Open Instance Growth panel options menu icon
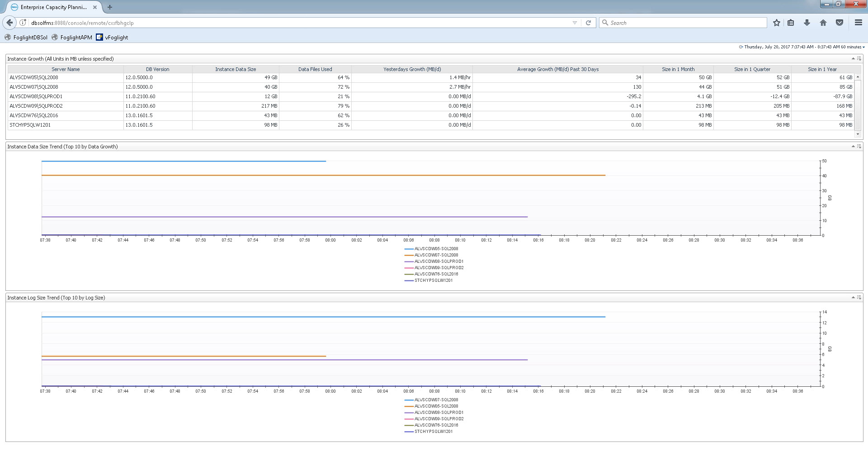 [859, 58]
